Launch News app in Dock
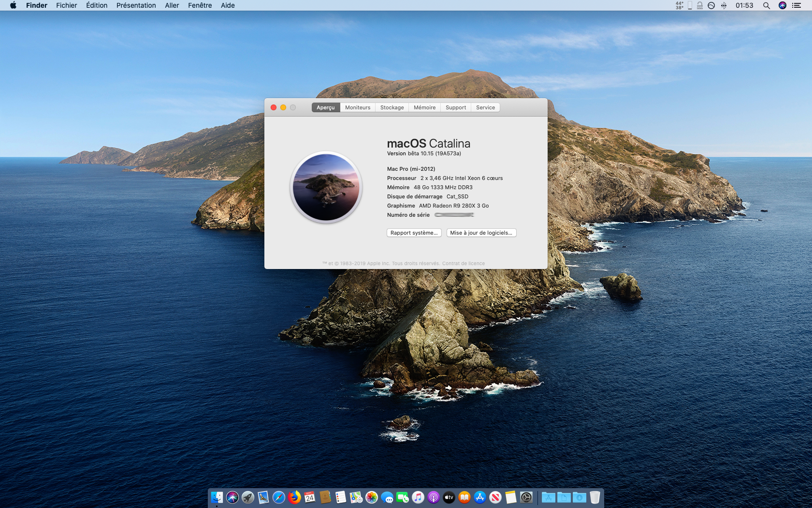 click(x=495, y=497)
